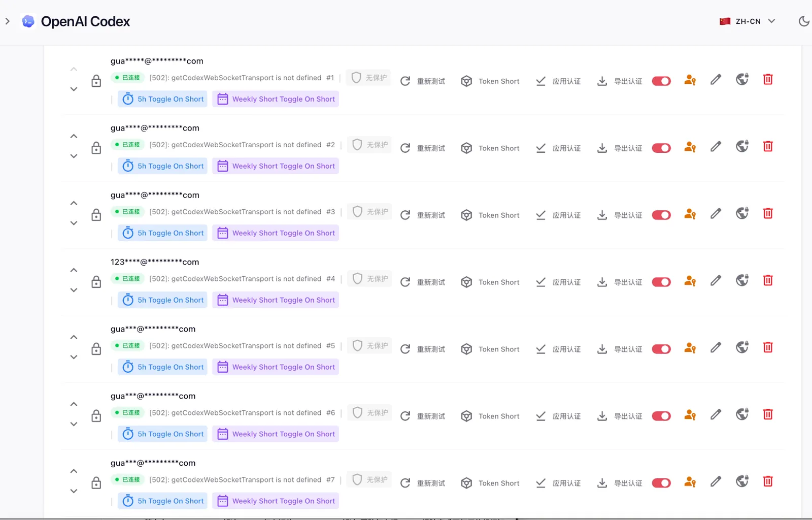Open globe proxy settings for account #6
Screen dimensions: 812x520
click(x=742, y=414)
